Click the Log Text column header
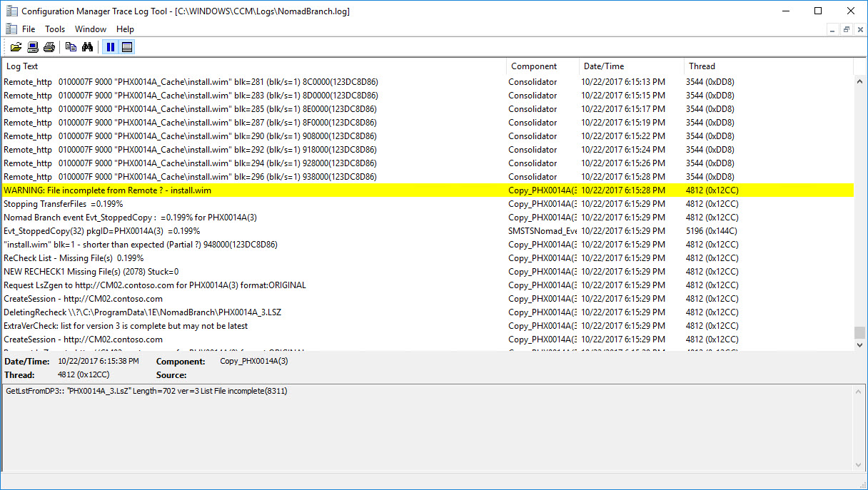 253,66
